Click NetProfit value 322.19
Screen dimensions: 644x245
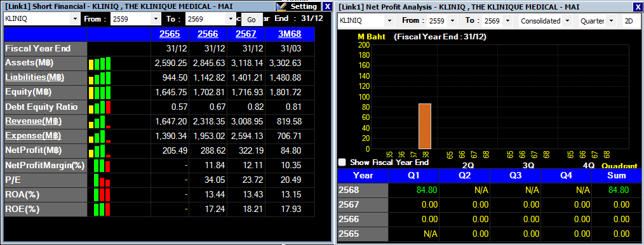pos(250,151)
